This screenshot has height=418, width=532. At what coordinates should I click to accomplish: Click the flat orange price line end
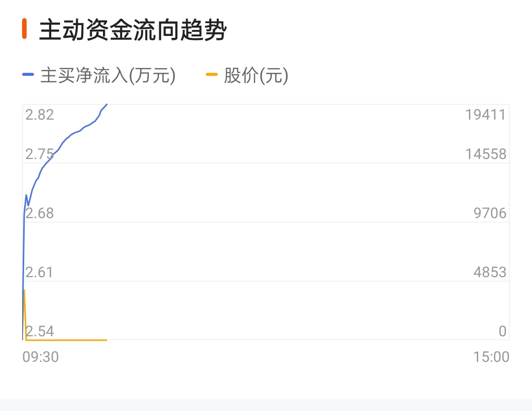pos(106,340)
